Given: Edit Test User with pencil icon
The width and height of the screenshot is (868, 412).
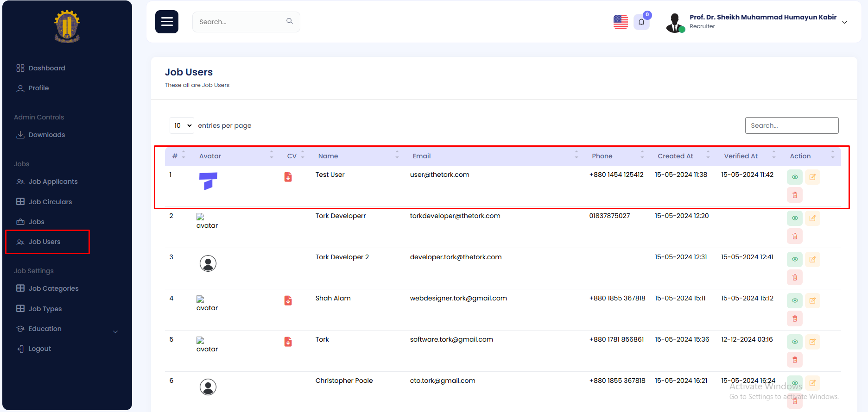Looking at the screenshot, I should tap(812, 177).
